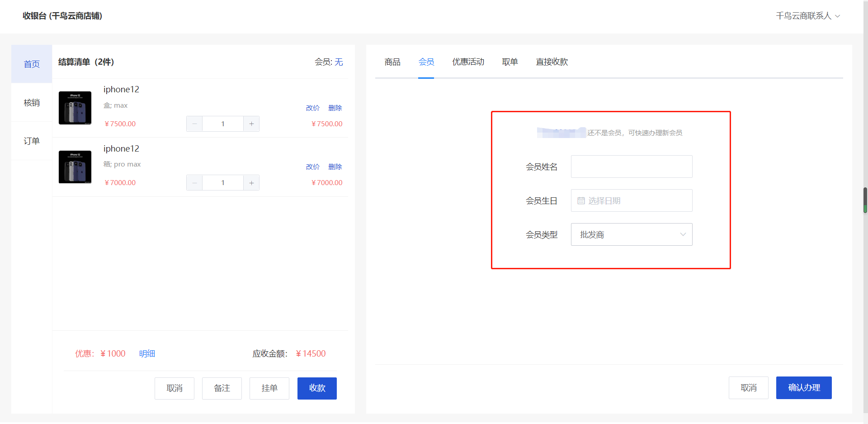This screenshot has width=868, height=424.
Task: Decrease quantity of iphone12 pro max item
Action: tap(194, 183)
